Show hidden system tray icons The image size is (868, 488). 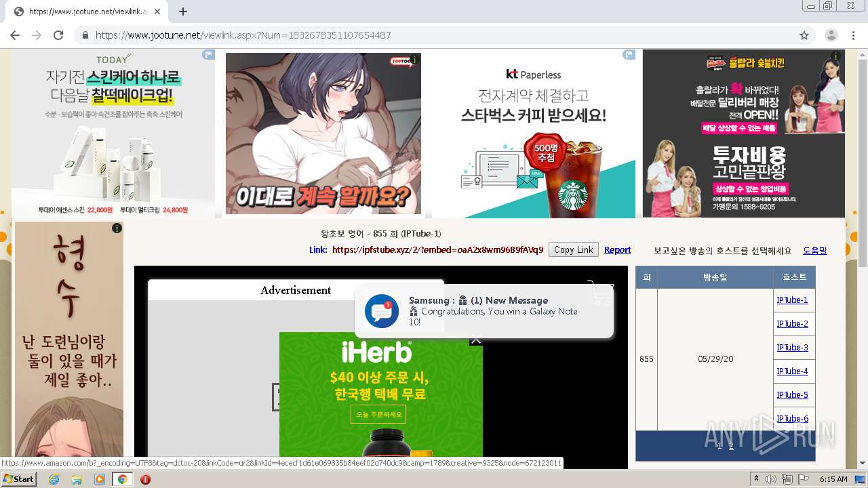tap(755, 479)
